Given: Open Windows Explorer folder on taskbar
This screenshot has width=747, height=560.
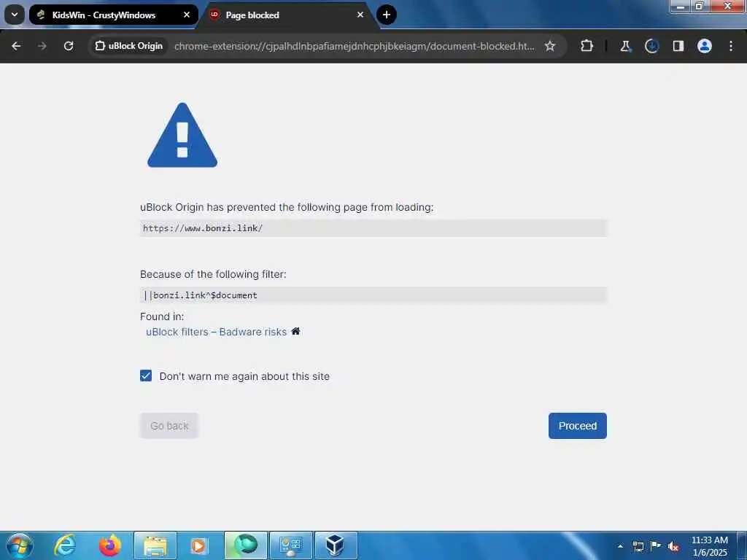Looking at the screenshot, I should [x=155, y=545].
